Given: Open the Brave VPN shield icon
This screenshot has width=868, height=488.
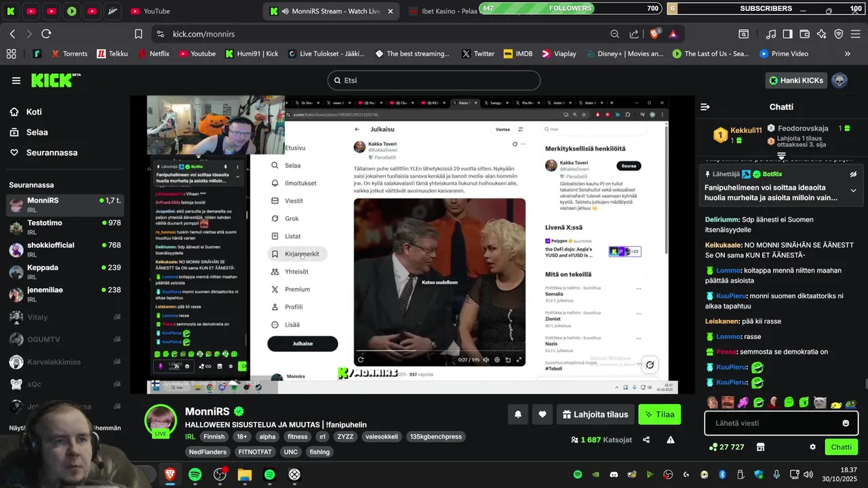Looking at the screenshot, I should click(x=839, y=34).
